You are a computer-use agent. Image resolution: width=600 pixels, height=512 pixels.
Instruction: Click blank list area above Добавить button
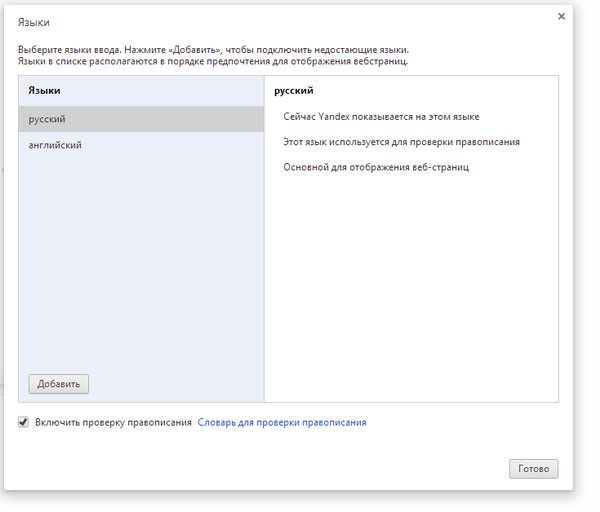pos(140,340)
